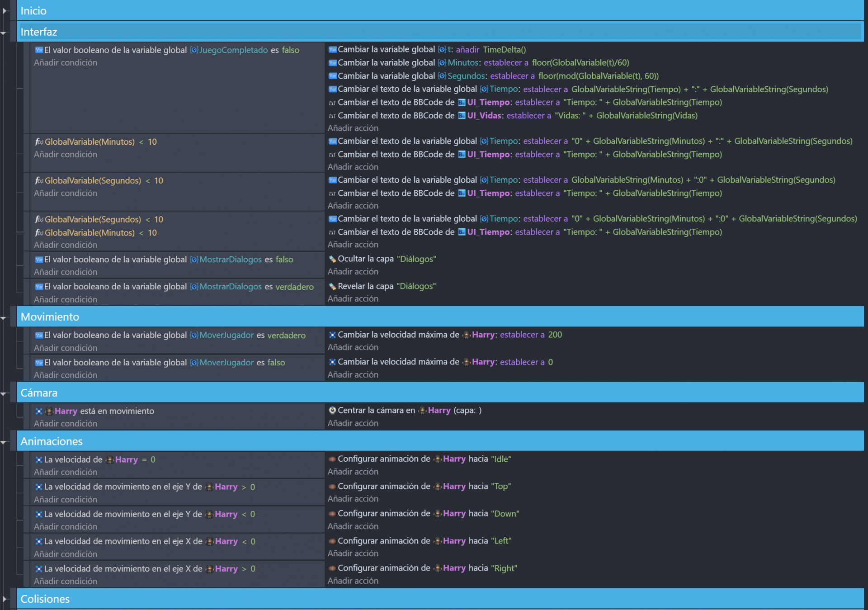The height and width of the screenshot is (610, 868).
Task: Collapse the Cámara group arrow
Action: click(4, 394)
